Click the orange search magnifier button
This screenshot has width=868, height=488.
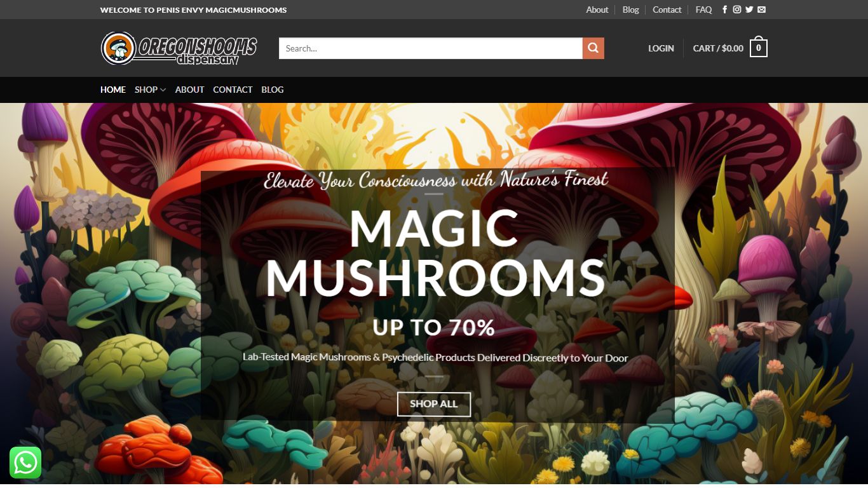[x=593, y=48]
